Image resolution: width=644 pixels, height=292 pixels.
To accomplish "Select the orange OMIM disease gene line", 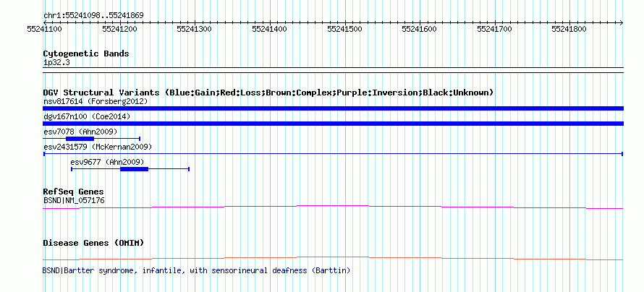I will point(333,258).
